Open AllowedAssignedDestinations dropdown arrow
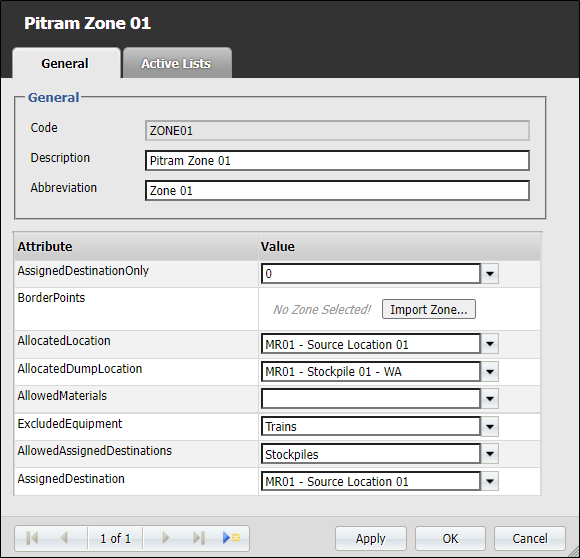Viewport: 580px width, 558px height. pos(490,454)
